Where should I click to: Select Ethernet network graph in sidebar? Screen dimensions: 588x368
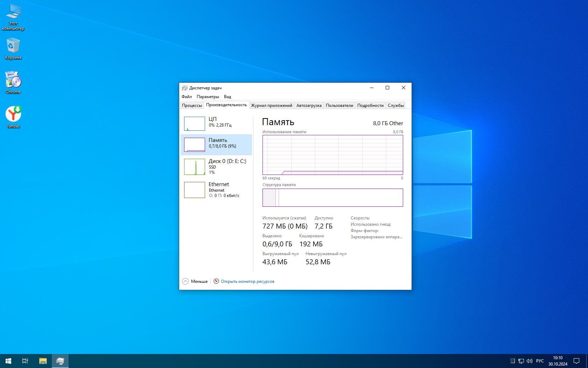point(195,190)
